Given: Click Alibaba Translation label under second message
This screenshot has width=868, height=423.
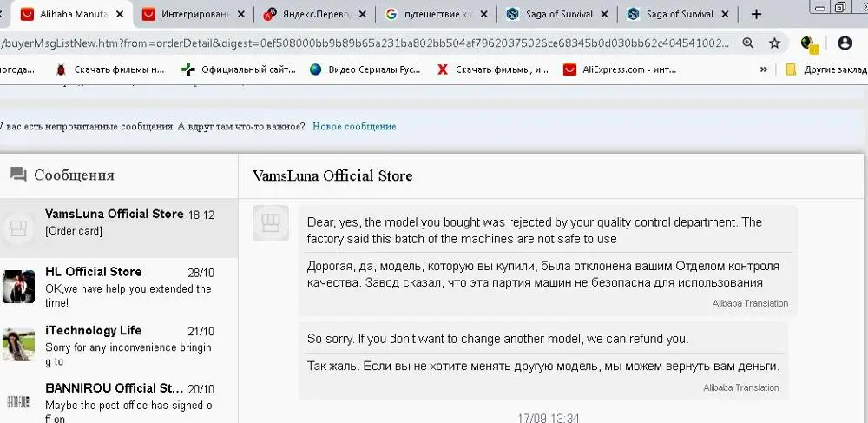Looking at the screenshot, I should pos(741,387).
